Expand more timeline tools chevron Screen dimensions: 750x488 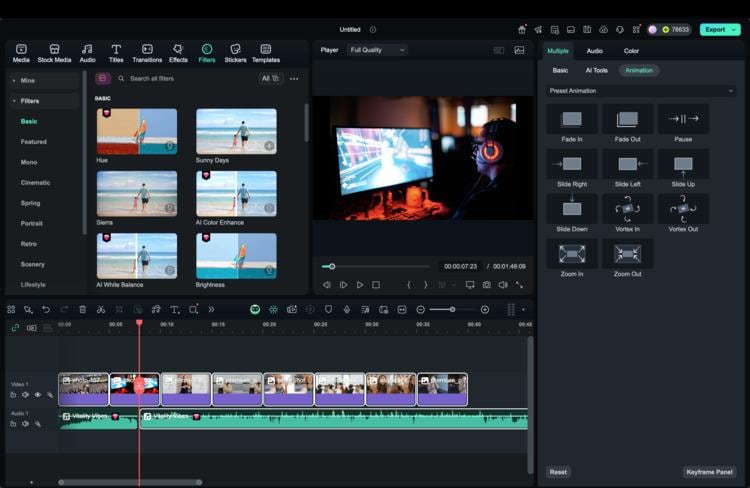click(x=211, y=310)
